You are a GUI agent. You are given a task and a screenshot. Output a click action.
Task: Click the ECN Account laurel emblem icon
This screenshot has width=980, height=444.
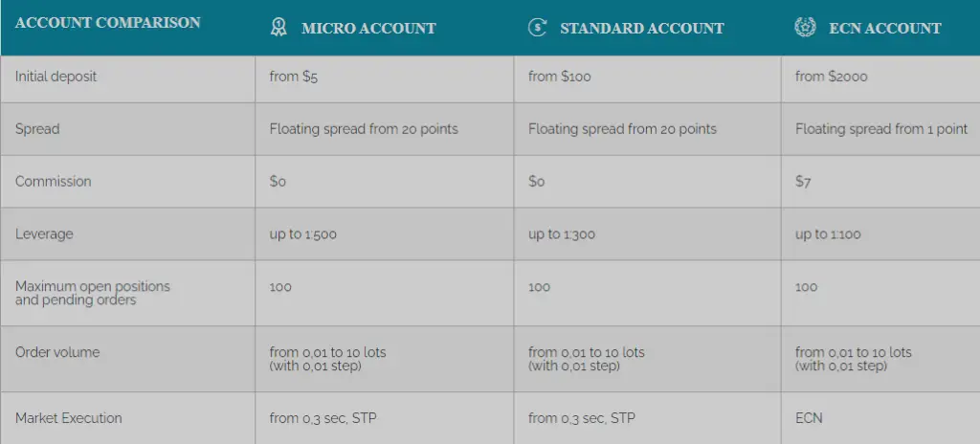[x=805, y=27]
